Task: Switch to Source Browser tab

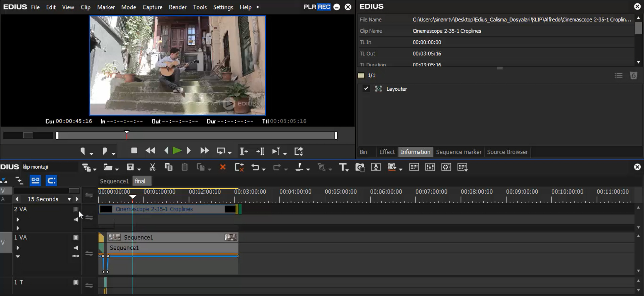Action: (507, 152)
